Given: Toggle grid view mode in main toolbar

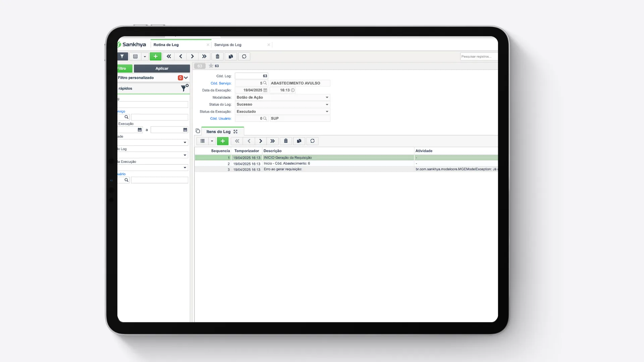Looking at the screenshot, I should [x=136, y=56].
